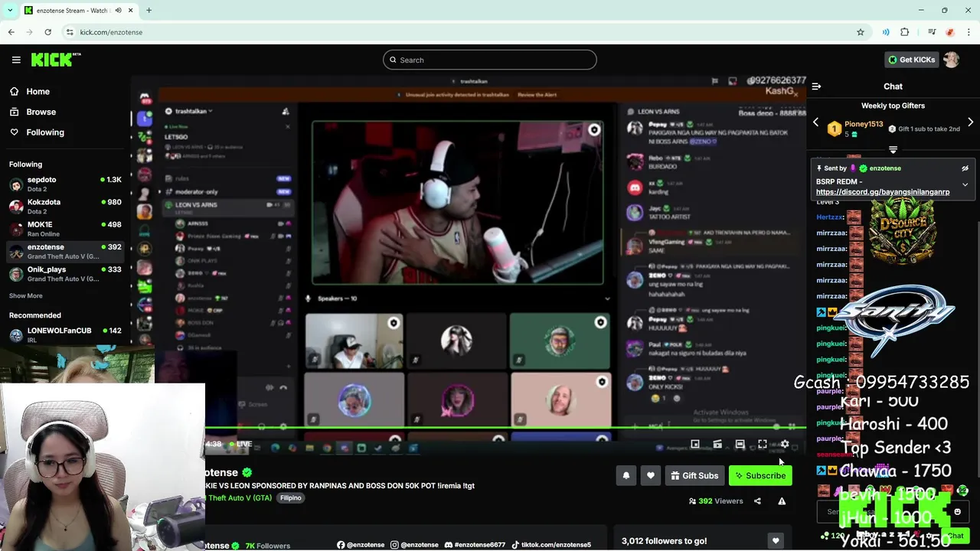Screen dimensions: 980x551
Task: Open a new browser tab
Action: click(x=149, y=10)
